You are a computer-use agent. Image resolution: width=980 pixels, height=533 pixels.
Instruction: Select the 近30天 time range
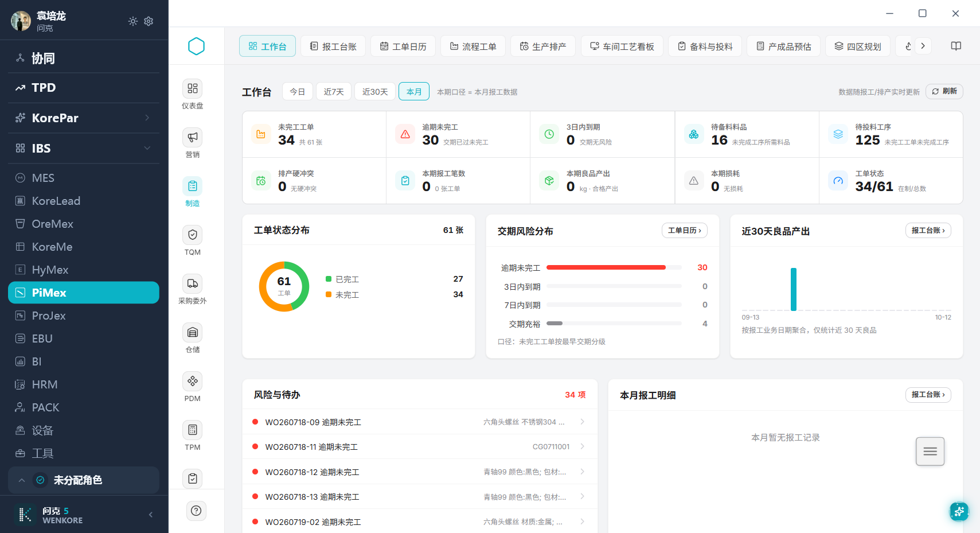(375, 92)
